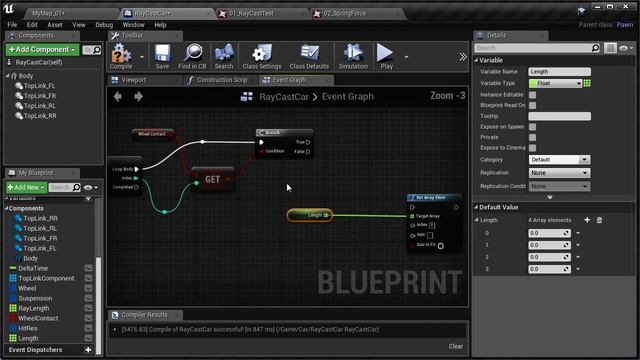Open the Debug menu
Screen dimensions: 640x360
point(104,24)
